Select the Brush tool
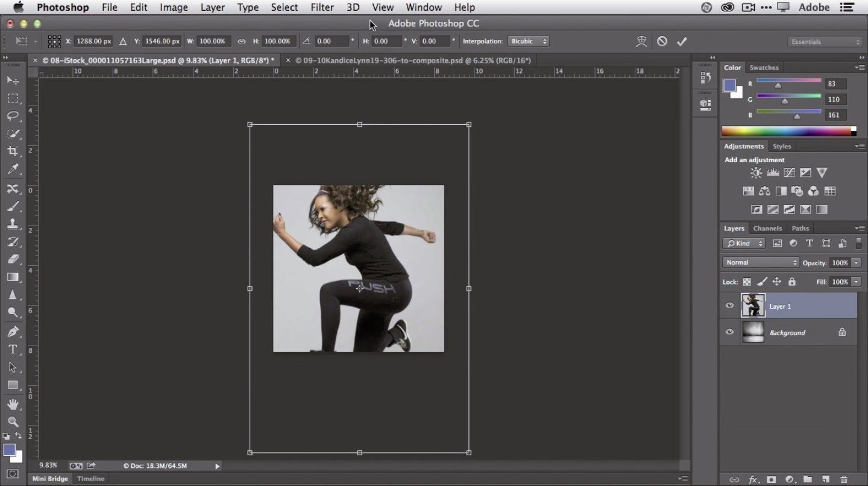Viewport: 868px width, 486px height. point(13,205)
